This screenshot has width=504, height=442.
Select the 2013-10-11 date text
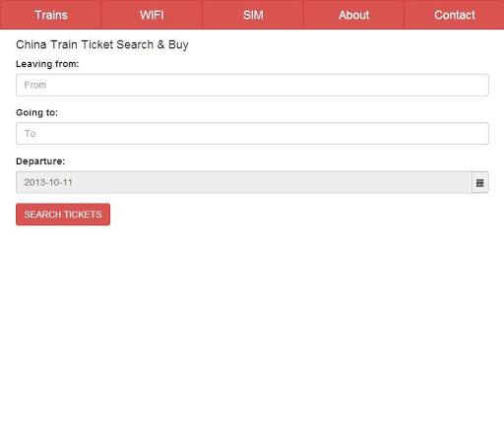click(x=48, y=182)
